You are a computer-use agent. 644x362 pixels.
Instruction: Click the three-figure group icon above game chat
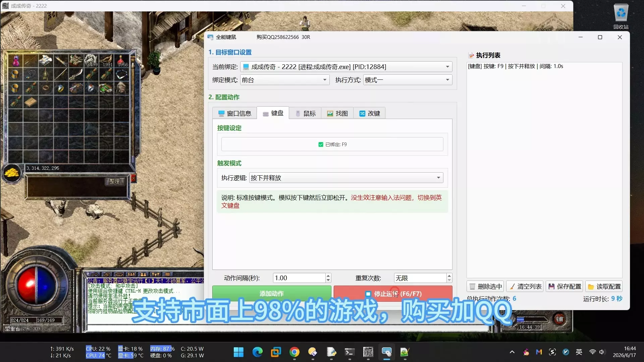tap(131, 274)
